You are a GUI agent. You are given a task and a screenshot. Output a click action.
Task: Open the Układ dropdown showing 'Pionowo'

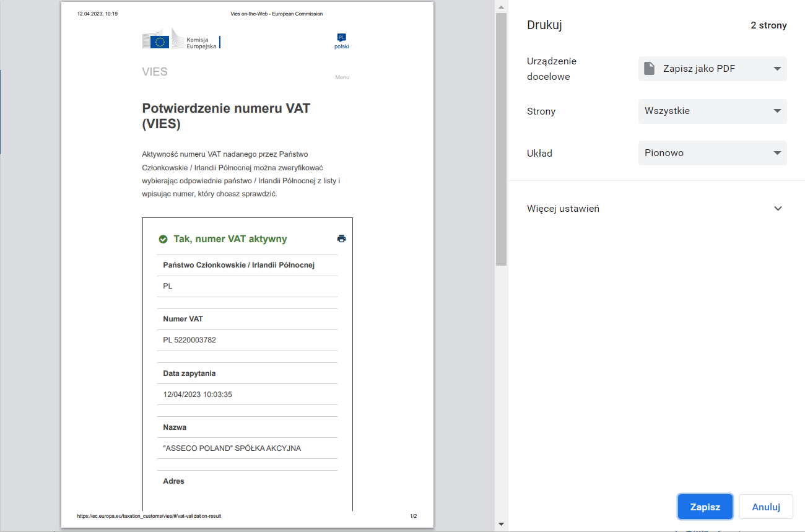point(712,152)
